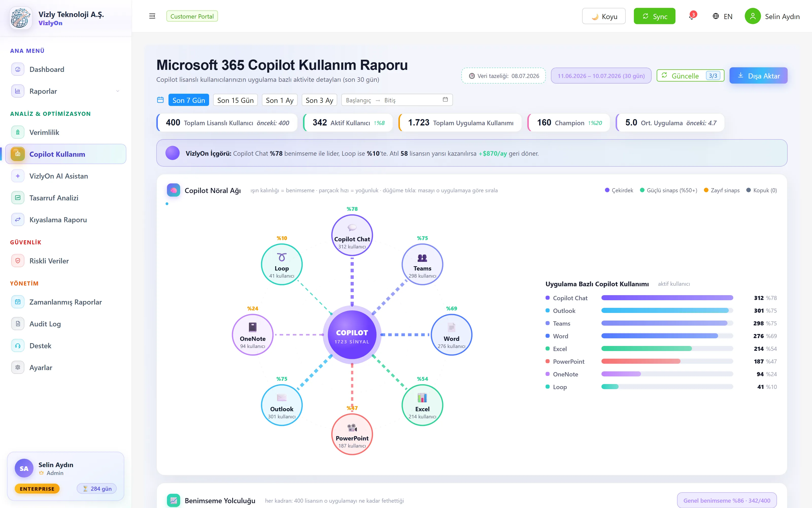Click the Başlangıç start date field
The image size is (812, 508).
pyautogui.click(x=358, y=100)
